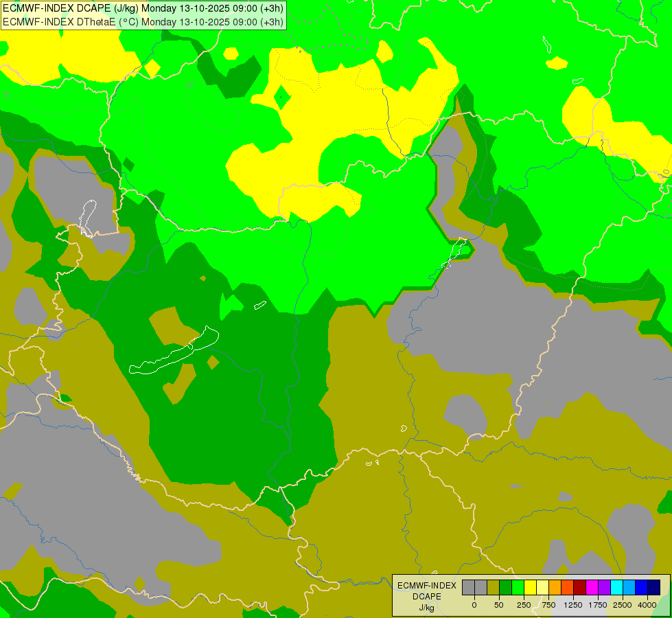Click the ECMWF-INDEX DThetaE title line
Viewport: 672px width, 618px height.
pos(143,21)
